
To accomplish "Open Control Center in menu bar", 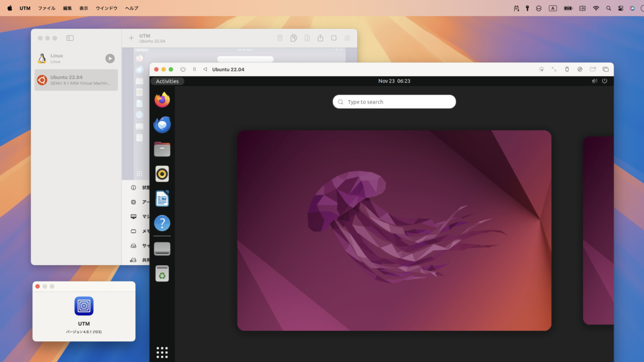I will 621,8.
